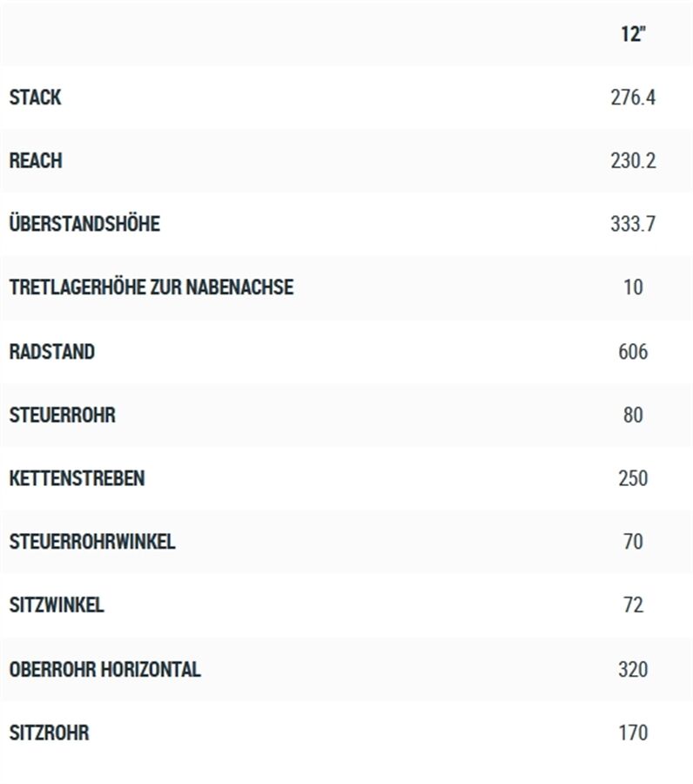Click the bottom bracket value 10
This screenshot has height=784, width=693.
[633, 287]
